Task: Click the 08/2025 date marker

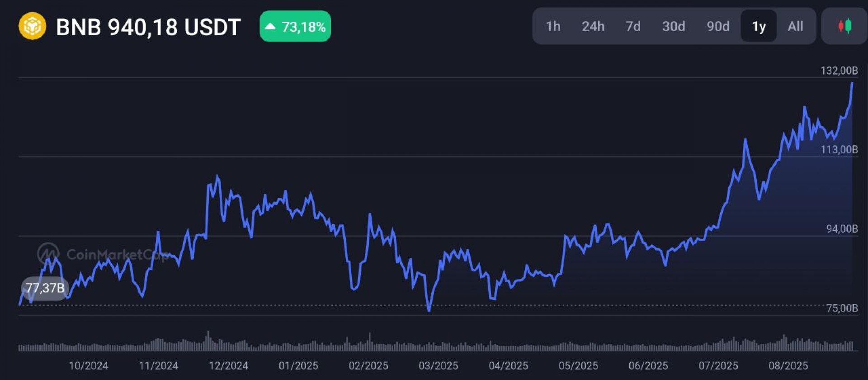Action: pos(788,366)
